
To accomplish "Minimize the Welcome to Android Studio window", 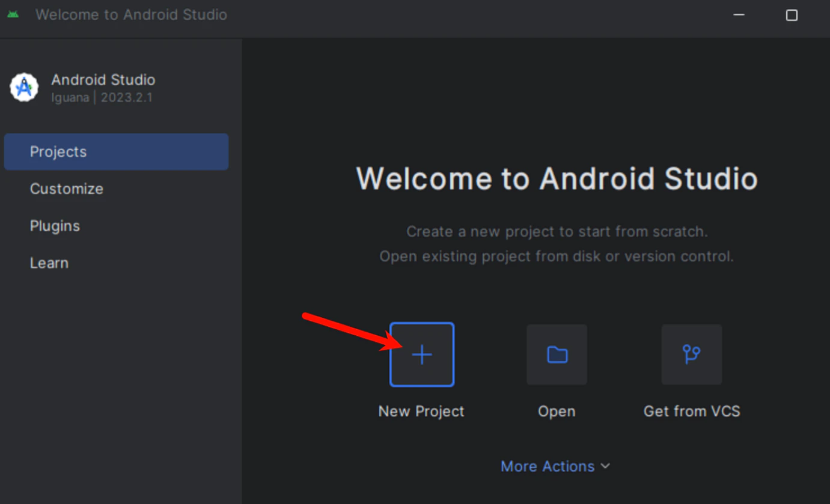I will [x=739, y=15].
